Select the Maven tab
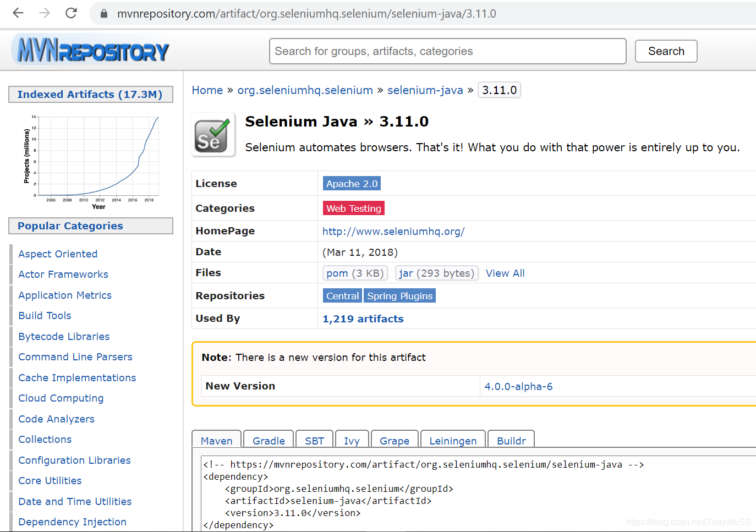Viewport: 756px width, 532px height. tap(216, 440)
